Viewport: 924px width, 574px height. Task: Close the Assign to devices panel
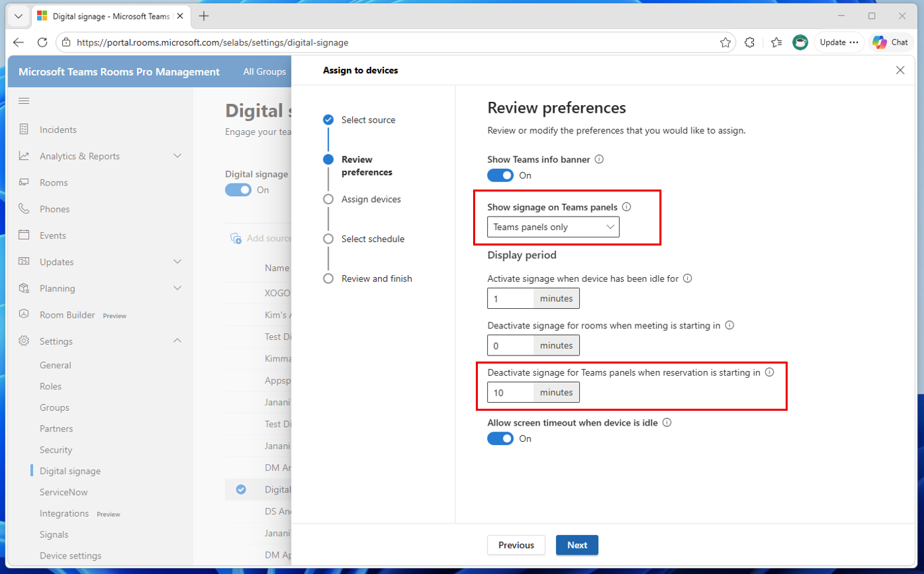pos(900,70)
